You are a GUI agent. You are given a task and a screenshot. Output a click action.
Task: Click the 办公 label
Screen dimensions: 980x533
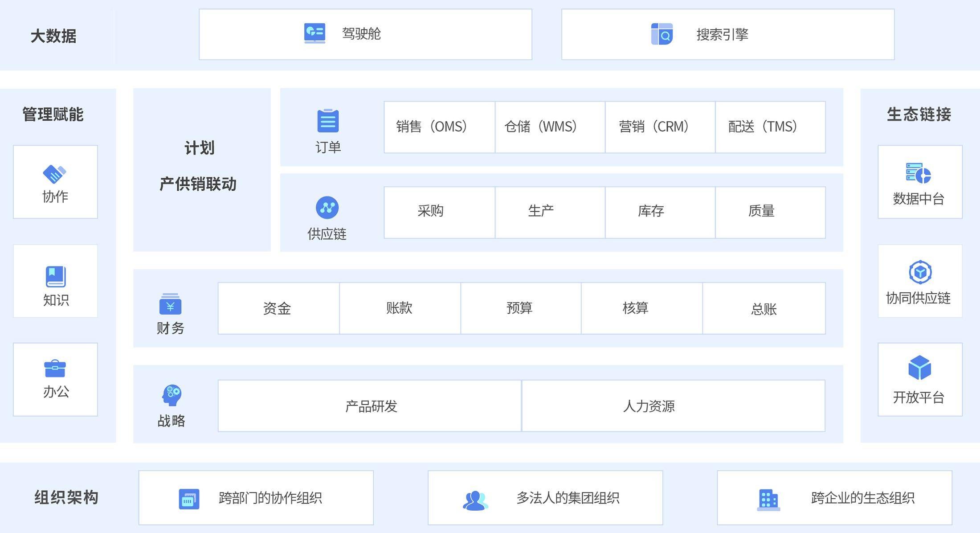point(56,392)
